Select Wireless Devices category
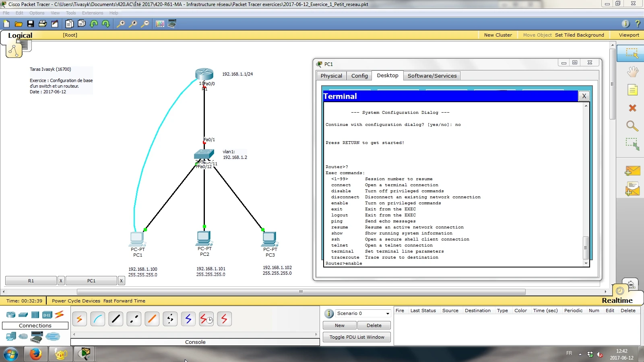The height and width of the screenshot is (362, 644). pyautogui.click(x=47, y=315)
